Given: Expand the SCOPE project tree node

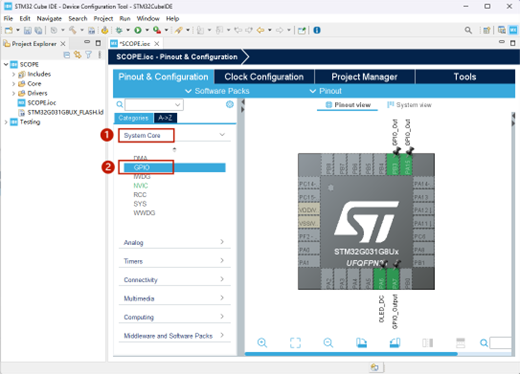Looking at the screenshot, I should tap(6, 64).
